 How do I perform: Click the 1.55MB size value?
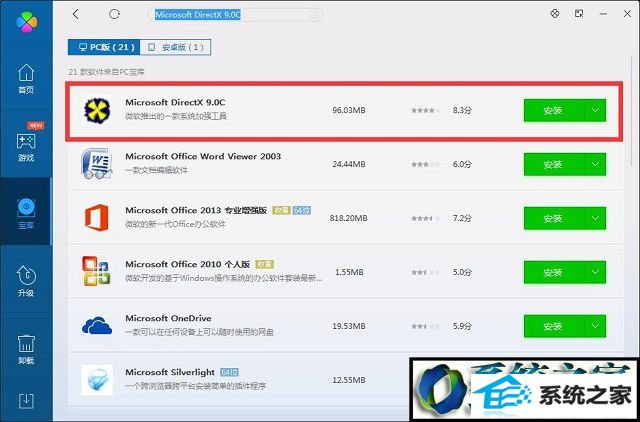point(349,272)
